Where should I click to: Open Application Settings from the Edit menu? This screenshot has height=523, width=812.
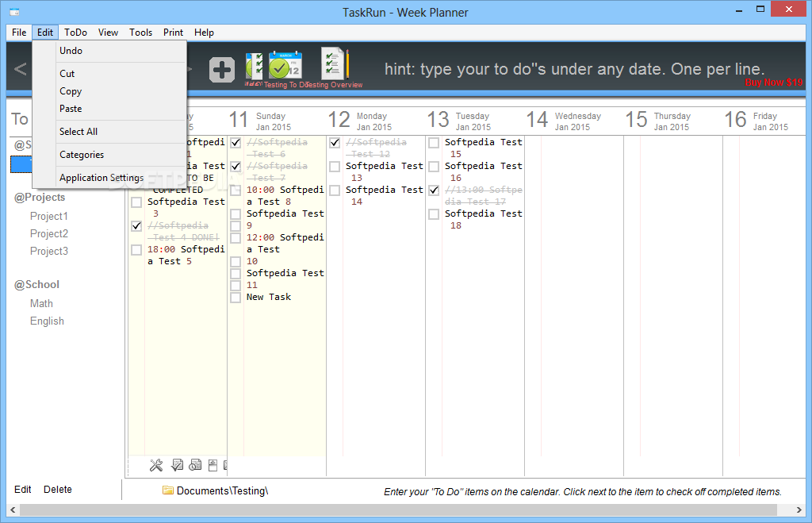click(x=109, y=178)
